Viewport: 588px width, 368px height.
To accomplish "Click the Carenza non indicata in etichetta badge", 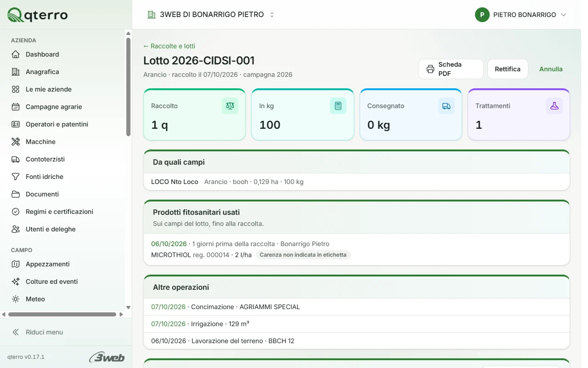I will (x=303, y=255).
